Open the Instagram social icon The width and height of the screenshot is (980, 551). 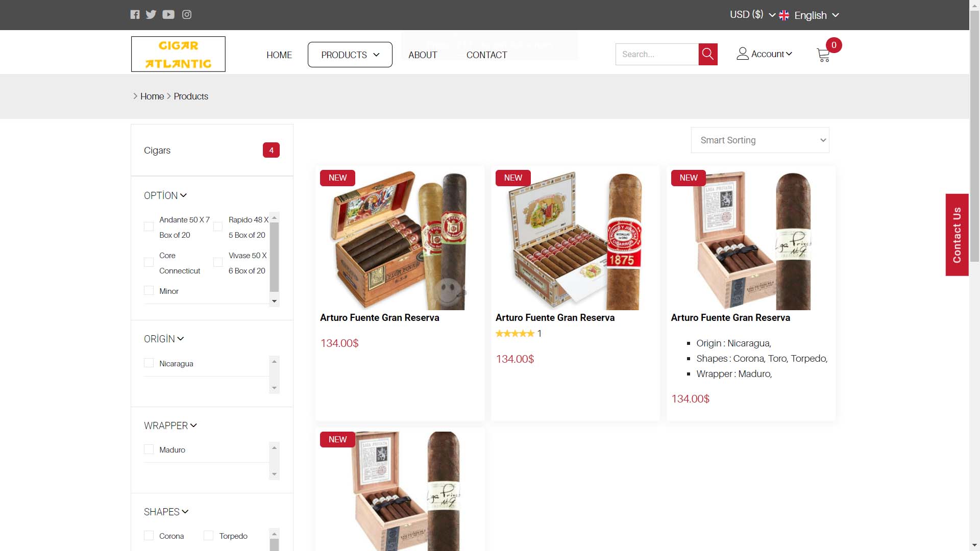point(187,14)
